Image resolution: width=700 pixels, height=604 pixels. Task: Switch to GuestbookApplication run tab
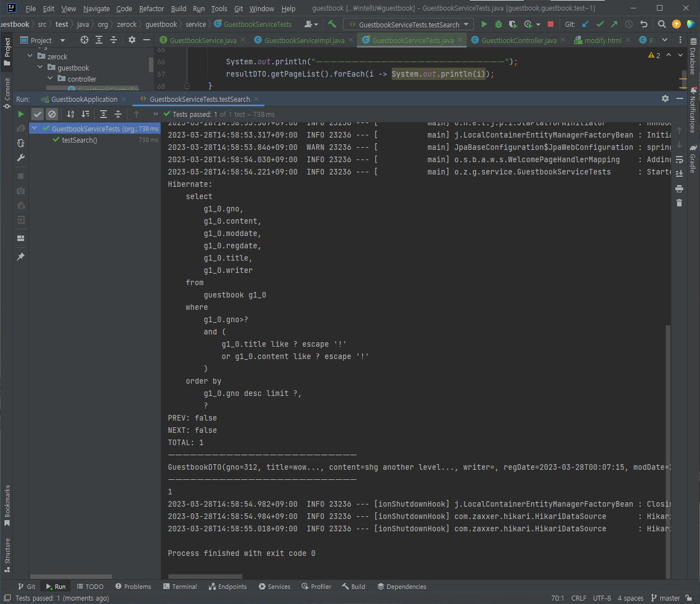pyautogui.click(x=84, y=100)
